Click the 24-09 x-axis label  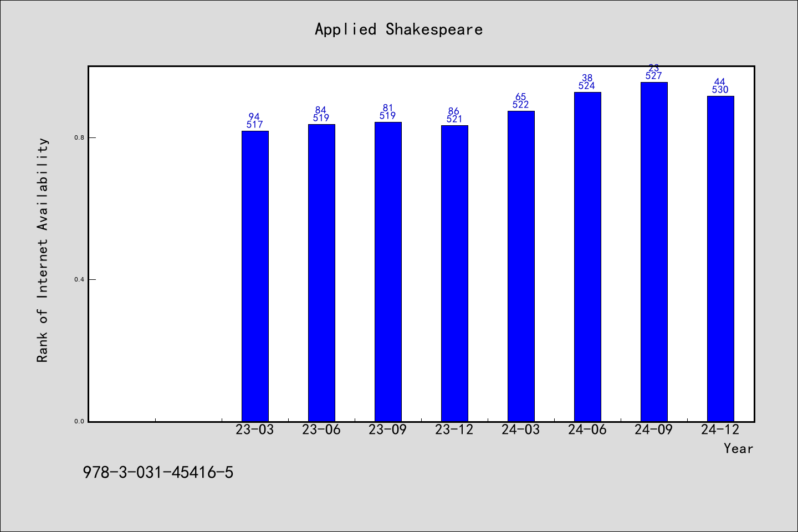[654, 429]
